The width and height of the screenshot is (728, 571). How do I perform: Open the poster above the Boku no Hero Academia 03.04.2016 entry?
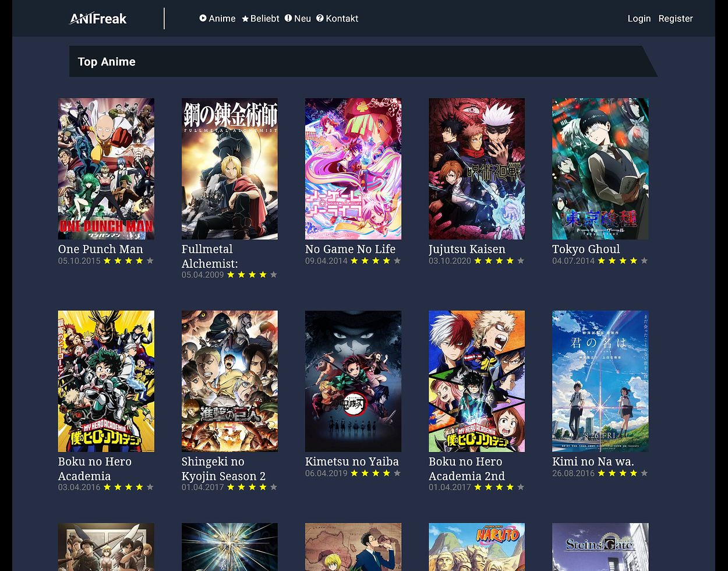[106, 381]
